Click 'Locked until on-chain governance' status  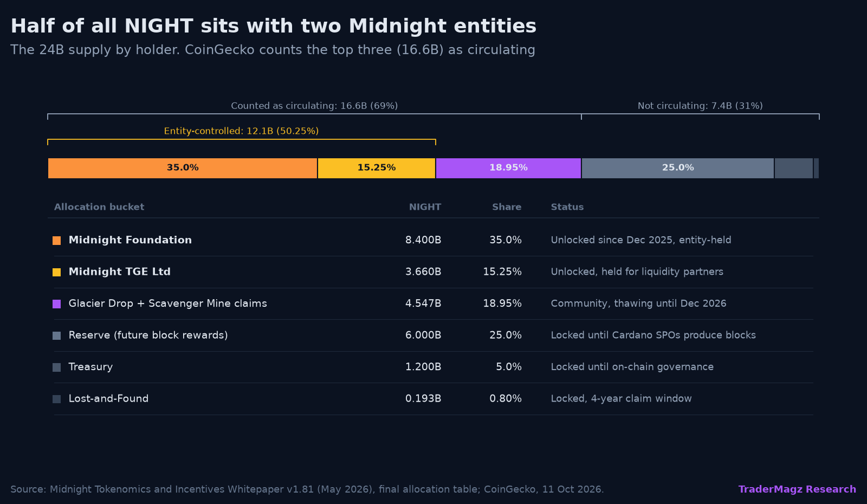632,367
